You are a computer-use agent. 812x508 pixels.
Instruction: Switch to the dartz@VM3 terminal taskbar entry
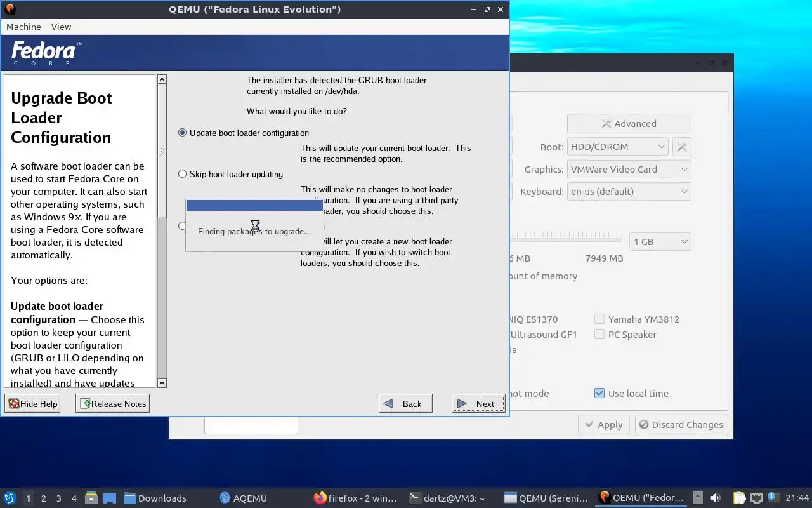pos(447,498)
